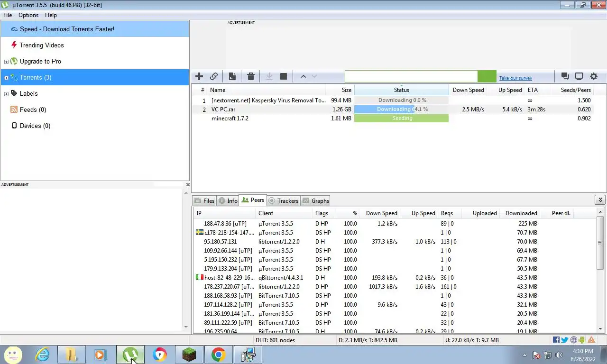Sort peers by IP column

click(x=225, y=213)
